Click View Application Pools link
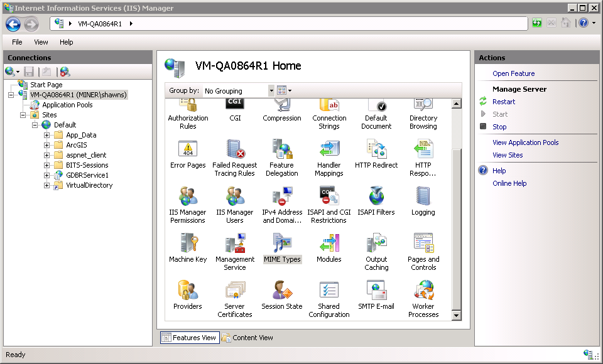This screenshot has height=364, width=603. [525, 142]
